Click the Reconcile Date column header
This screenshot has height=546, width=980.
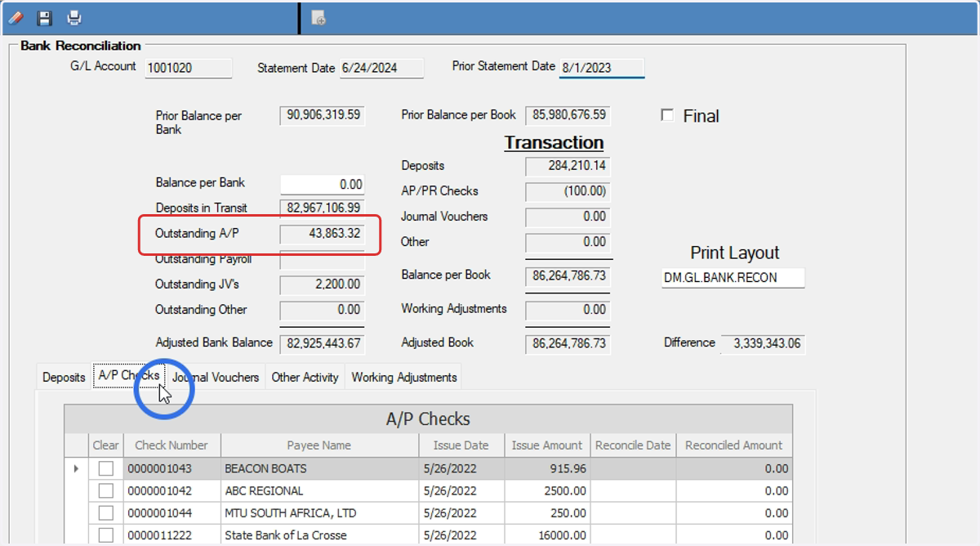tap(633, 445)
